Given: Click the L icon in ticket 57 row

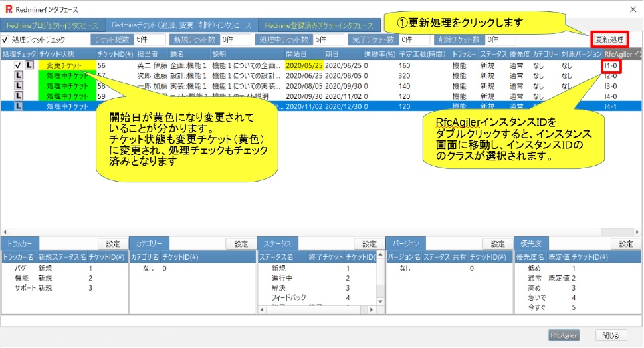Looking at the screenshot, I should click(x=19, y=75).
